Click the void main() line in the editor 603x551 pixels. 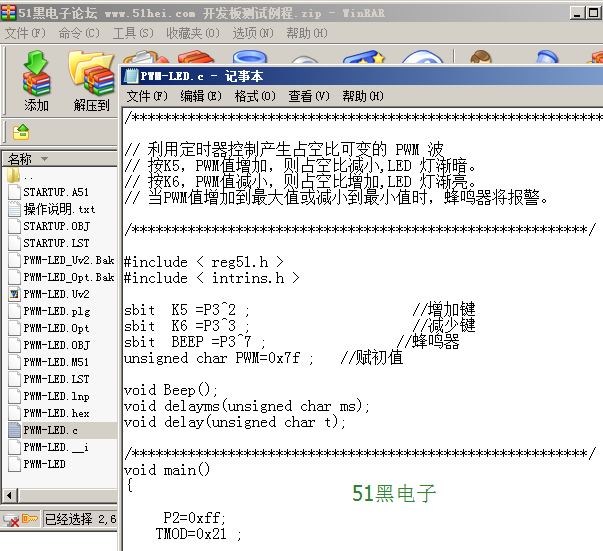(x=167, y=470)
